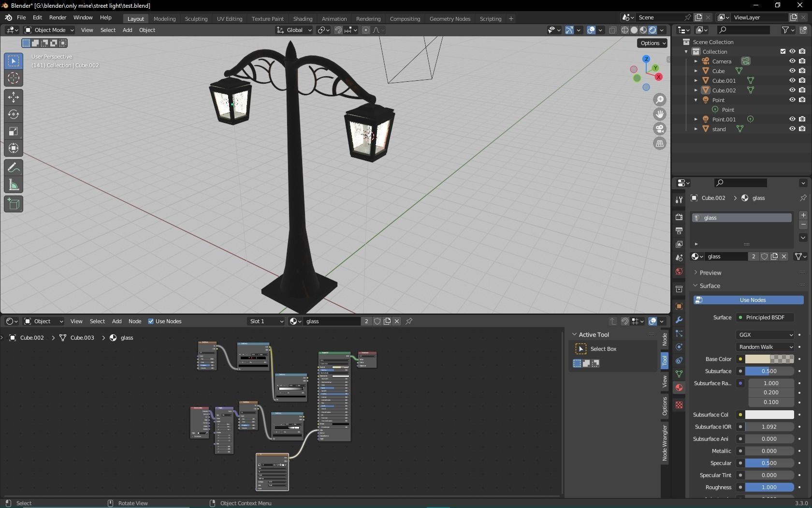Click the Specular value slider
This screenshot has height=508, width=812.
point(769,463)
